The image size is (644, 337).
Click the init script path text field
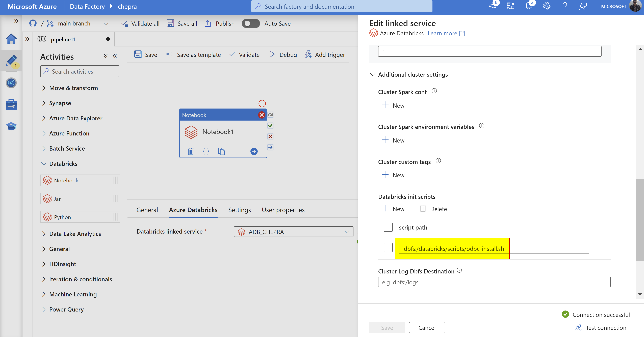coord(494,249)
